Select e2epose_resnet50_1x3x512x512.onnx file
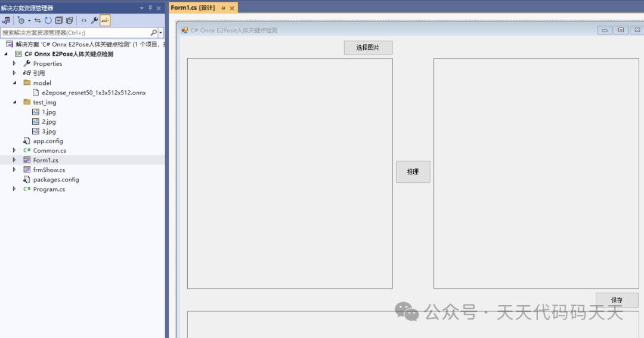 pos(94,93)
